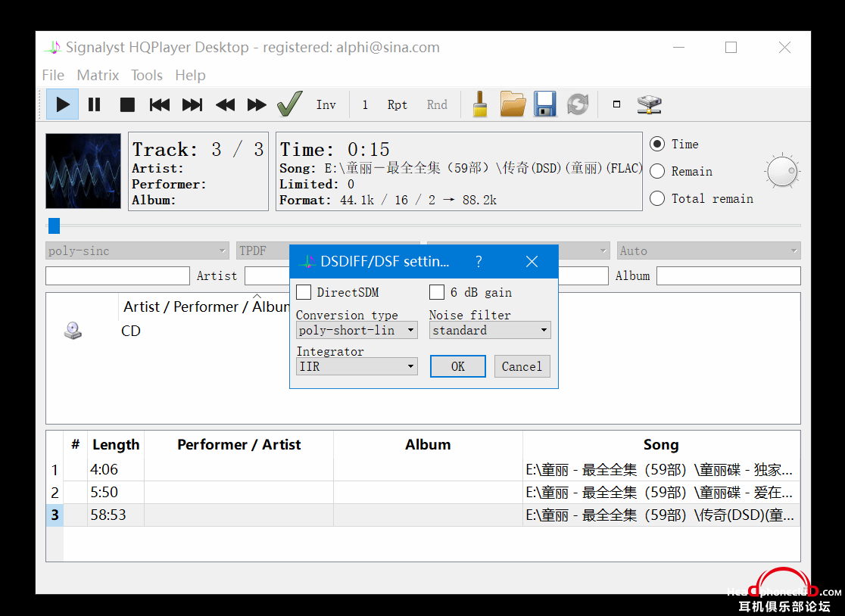Select the CD entry in the library

pyautogui.click(x=131, y=331)
